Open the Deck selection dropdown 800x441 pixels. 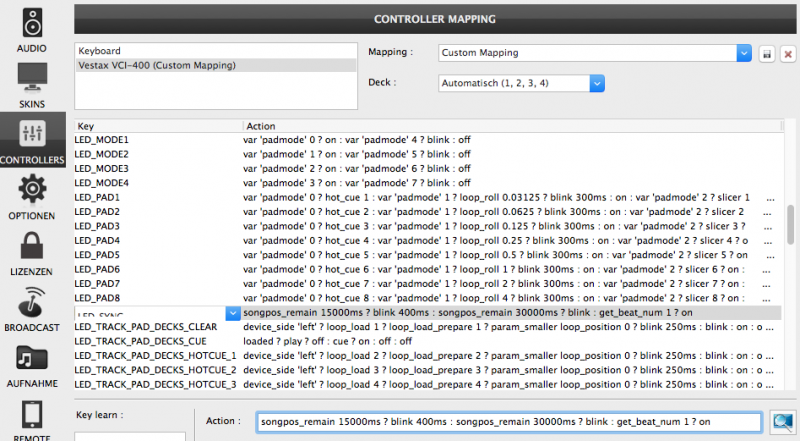[597, 84]
